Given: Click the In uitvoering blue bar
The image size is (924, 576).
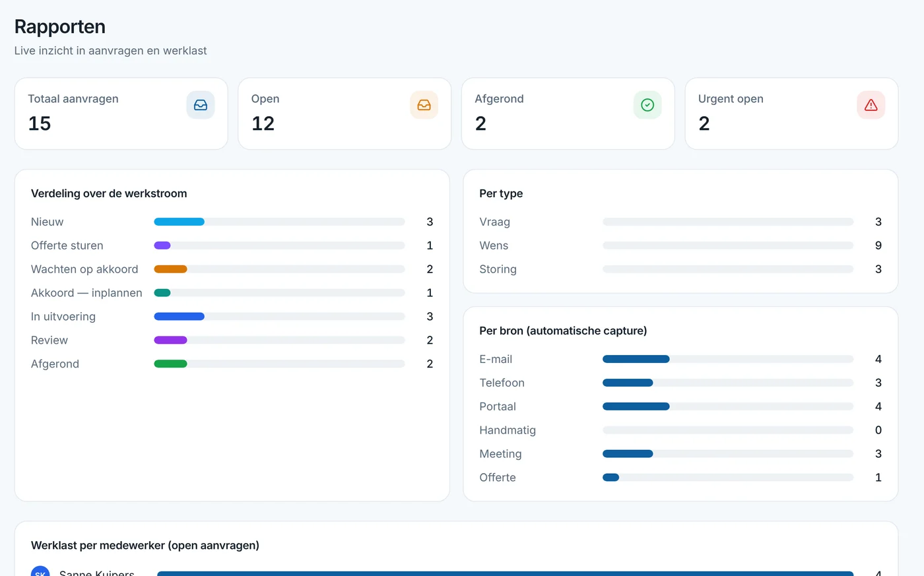Looking at the screenshot, I should 179,317.
